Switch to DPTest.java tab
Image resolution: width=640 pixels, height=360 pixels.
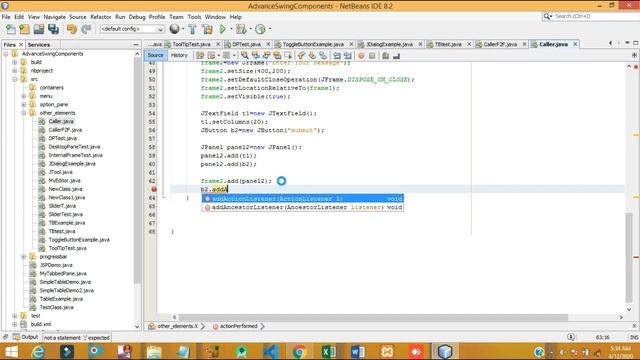(247, 44)
